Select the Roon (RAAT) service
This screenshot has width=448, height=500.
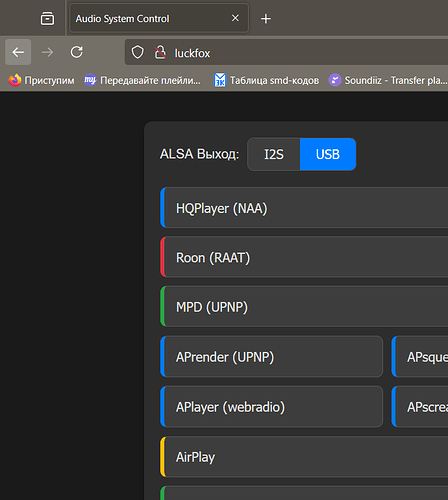click(x=304, y=257)
